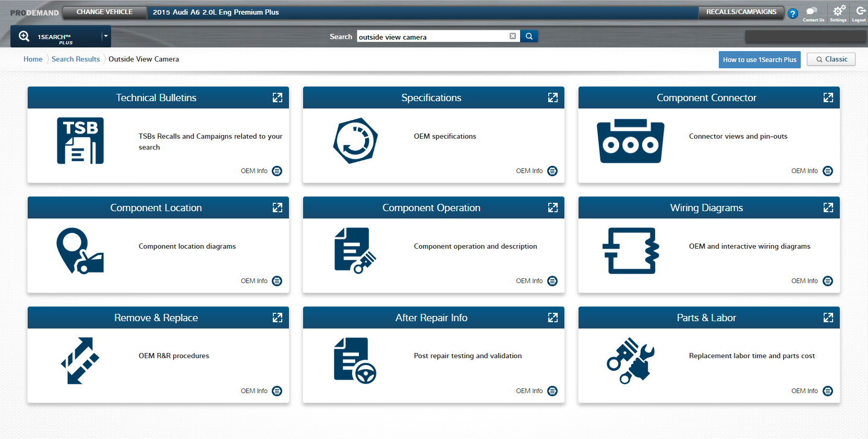Expand the Component Operation card
The height and width of the screenshot is (439, 868).
[553, 208]
